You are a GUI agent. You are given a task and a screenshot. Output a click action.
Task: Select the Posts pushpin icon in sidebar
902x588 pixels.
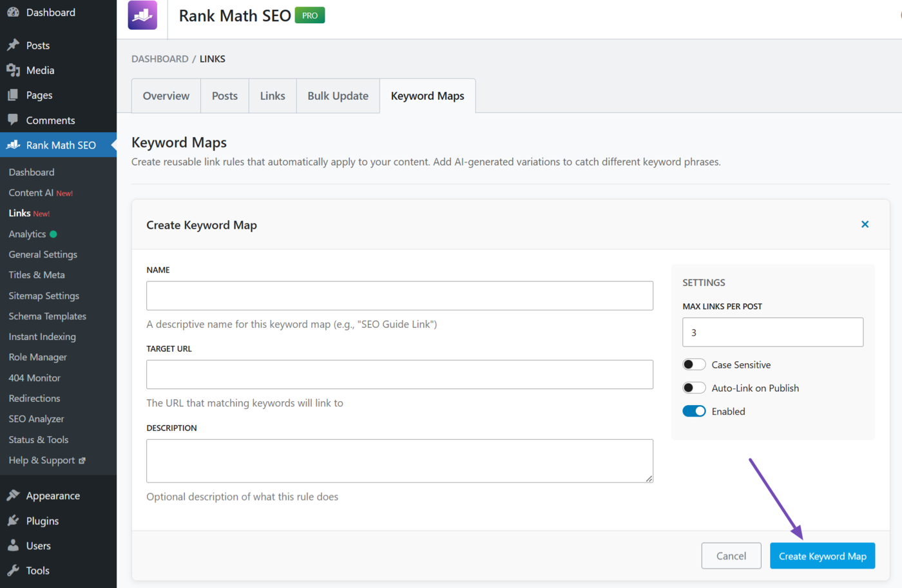(14, 44)
